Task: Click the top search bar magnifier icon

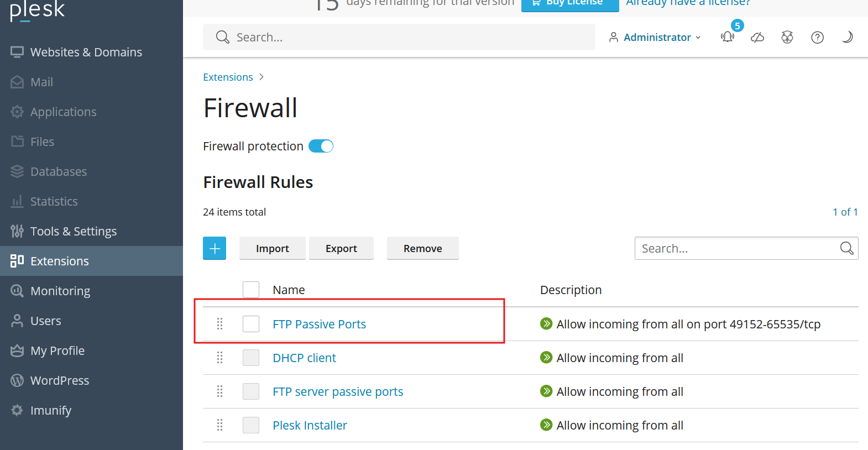Action: click(223, 37)
